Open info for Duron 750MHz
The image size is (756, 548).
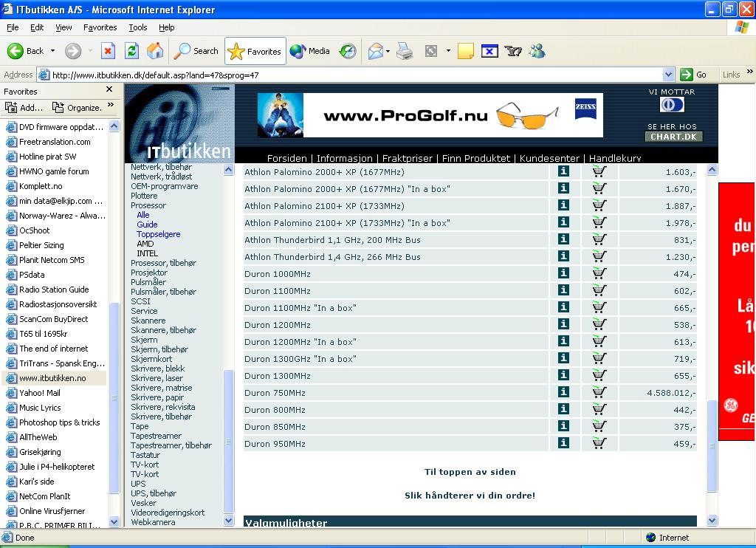tap(563, 391)
